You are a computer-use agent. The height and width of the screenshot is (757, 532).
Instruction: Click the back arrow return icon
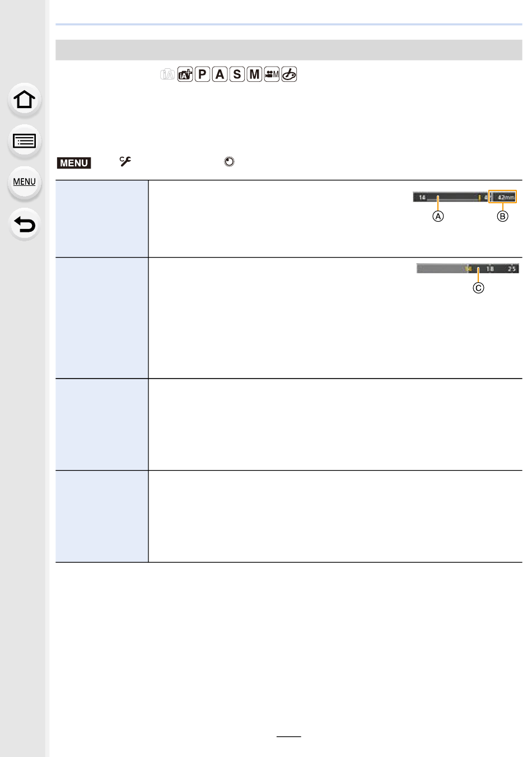coord(24,225)
